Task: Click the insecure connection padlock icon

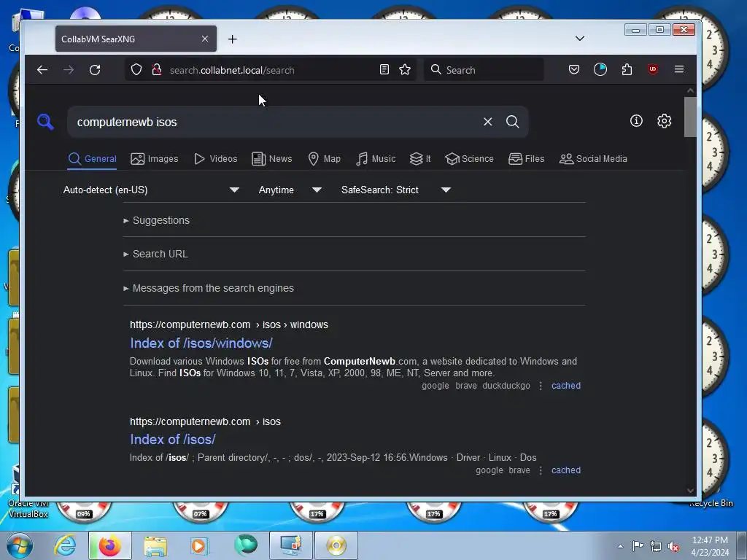Action: coord(156,69)
